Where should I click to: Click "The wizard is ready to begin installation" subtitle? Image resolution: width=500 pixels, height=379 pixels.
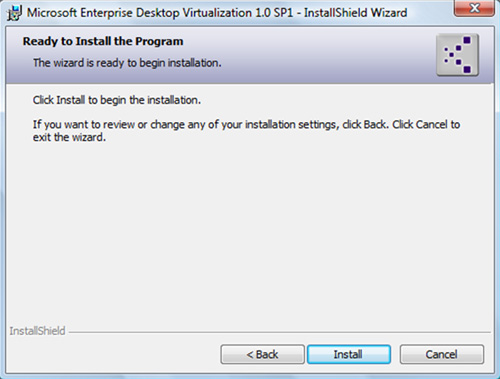pyautogui.click(x=127, y=63)
